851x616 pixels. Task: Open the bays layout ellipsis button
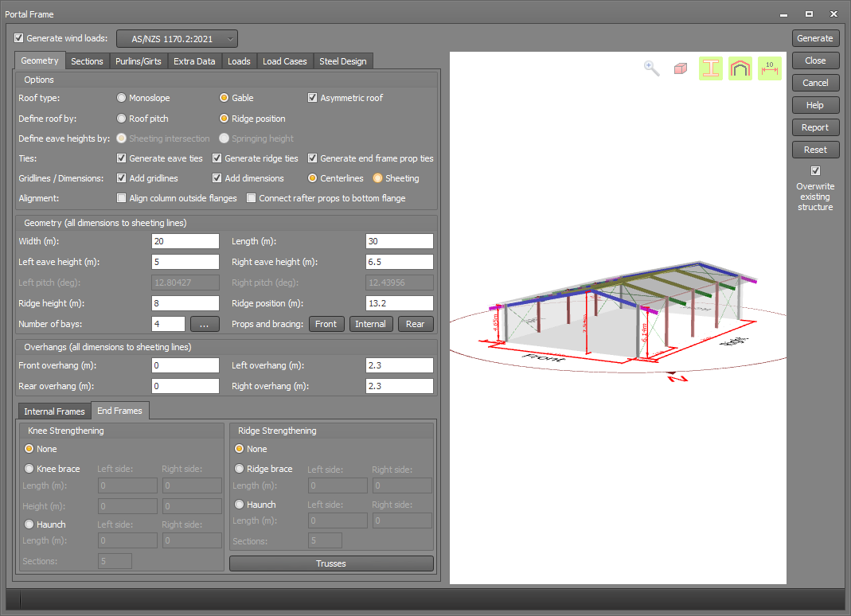tap(205, 323)
